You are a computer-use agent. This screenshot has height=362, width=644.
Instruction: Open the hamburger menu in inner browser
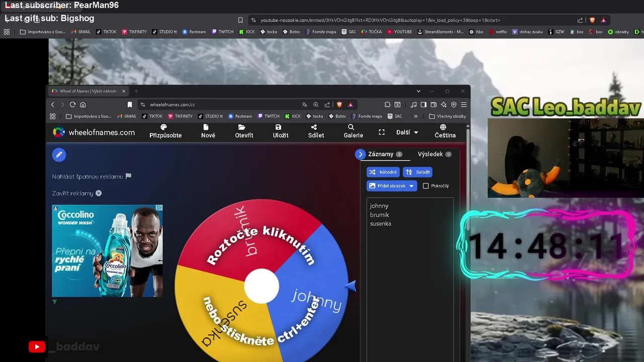[x=464, y=105]
